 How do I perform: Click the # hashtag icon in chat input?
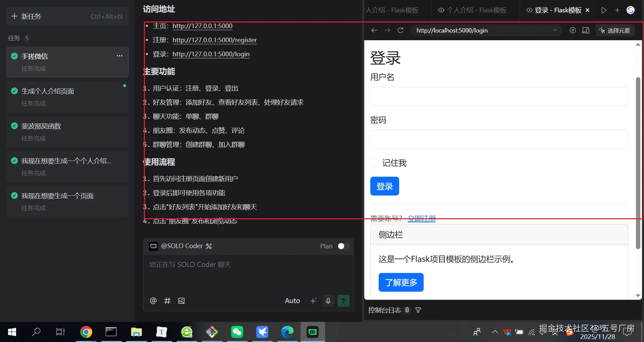167,301
